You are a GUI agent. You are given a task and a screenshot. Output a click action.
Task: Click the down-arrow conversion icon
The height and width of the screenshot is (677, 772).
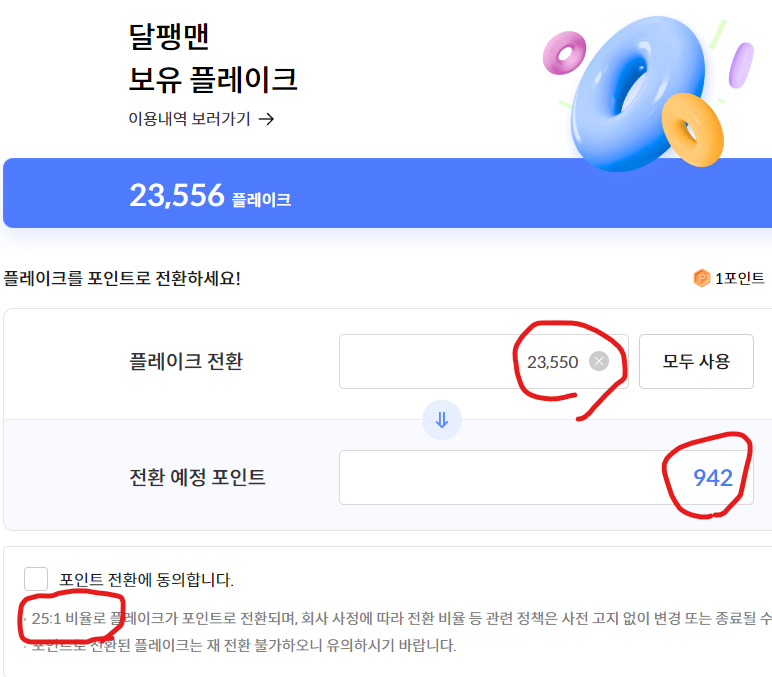(x=442, y=421)
